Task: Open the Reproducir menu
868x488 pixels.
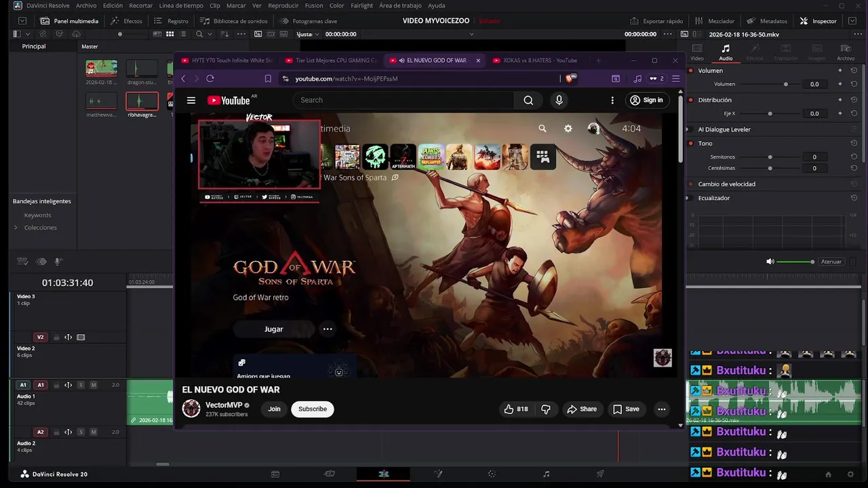Action: click(x=283, y=5)
